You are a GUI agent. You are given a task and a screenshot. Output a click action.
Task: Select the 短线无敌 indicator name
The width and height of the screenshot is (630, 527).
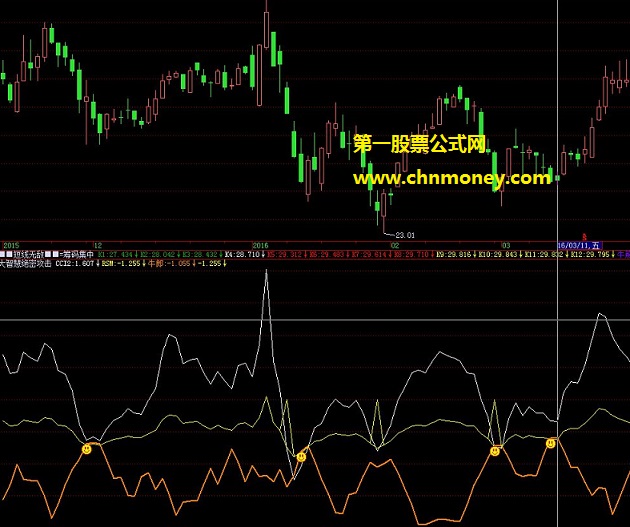click(28, 254)
